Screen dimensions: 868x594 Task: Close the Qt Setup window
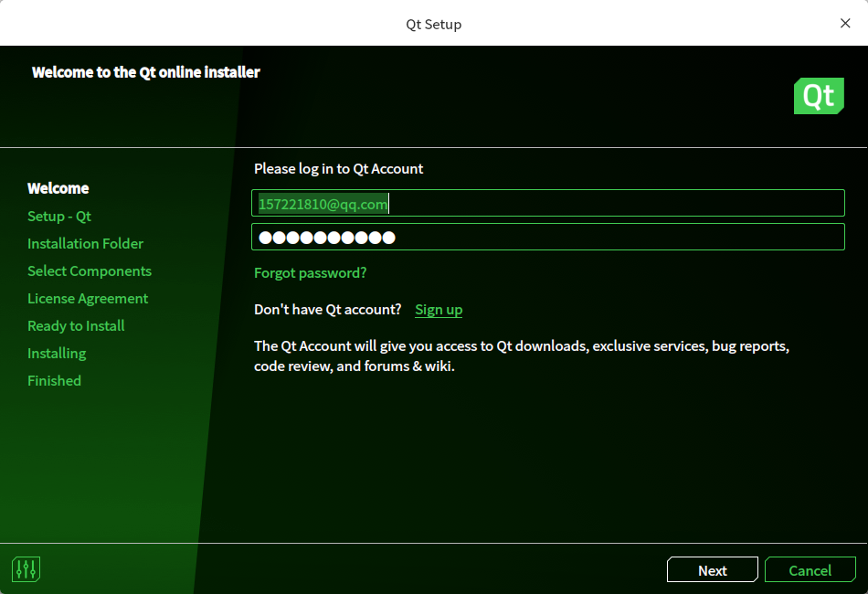click(845, 23)
